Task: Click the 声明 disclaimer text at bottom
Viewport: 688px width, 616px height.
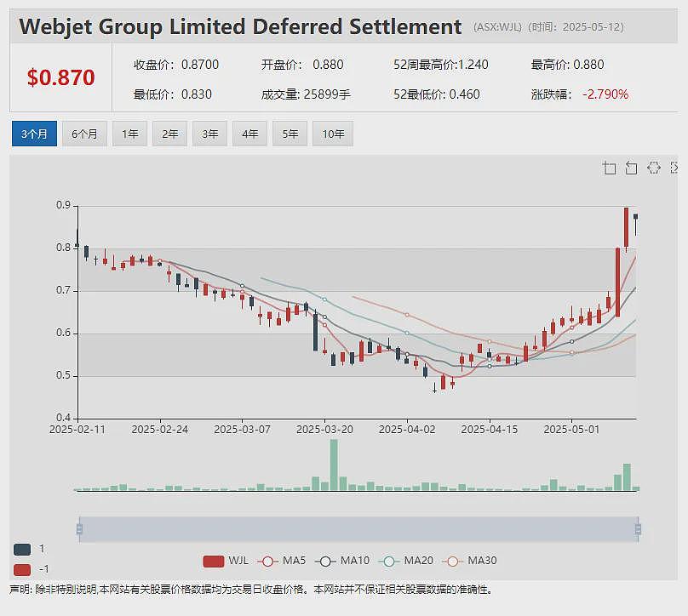Action: point(251,590)
